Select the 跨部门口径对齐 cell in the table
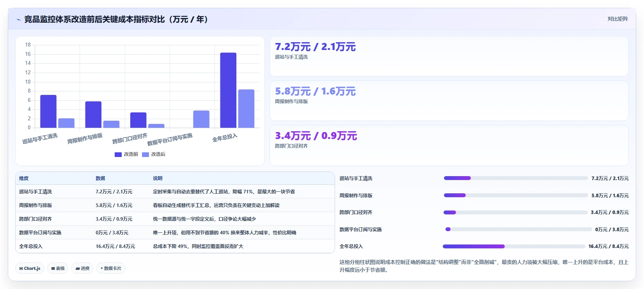The height and width of the screenshot is (289, 644). (35, 219)
